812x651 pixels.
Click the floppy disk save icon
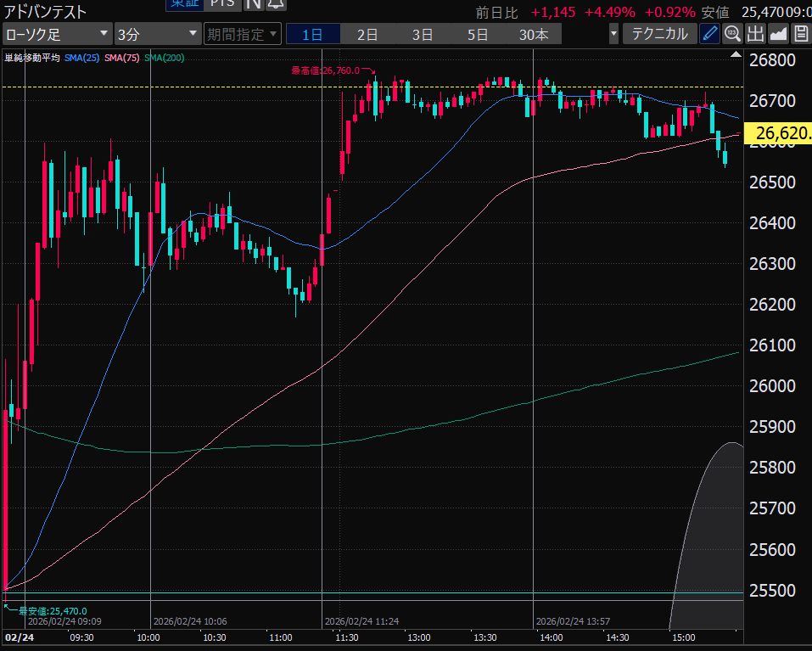pyautogui.click(x=800, y=35)
